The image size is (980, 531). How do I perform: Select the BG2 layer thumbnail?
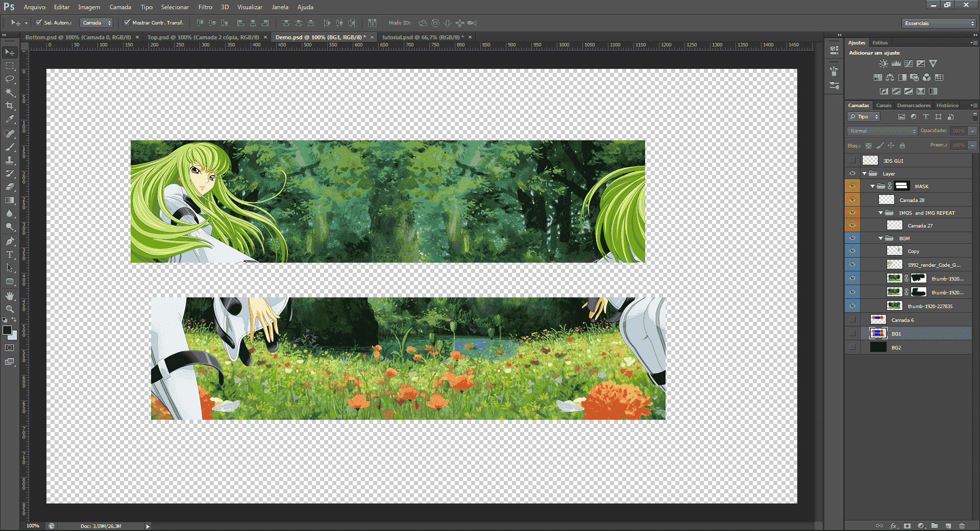coord(878,347)
